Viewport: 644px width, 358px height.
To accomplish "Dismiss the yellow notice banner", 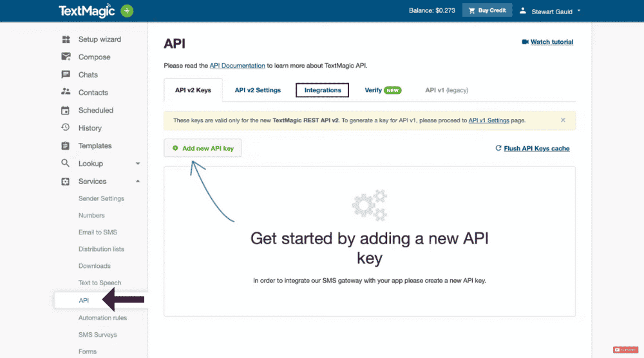I will coord(563,120).
